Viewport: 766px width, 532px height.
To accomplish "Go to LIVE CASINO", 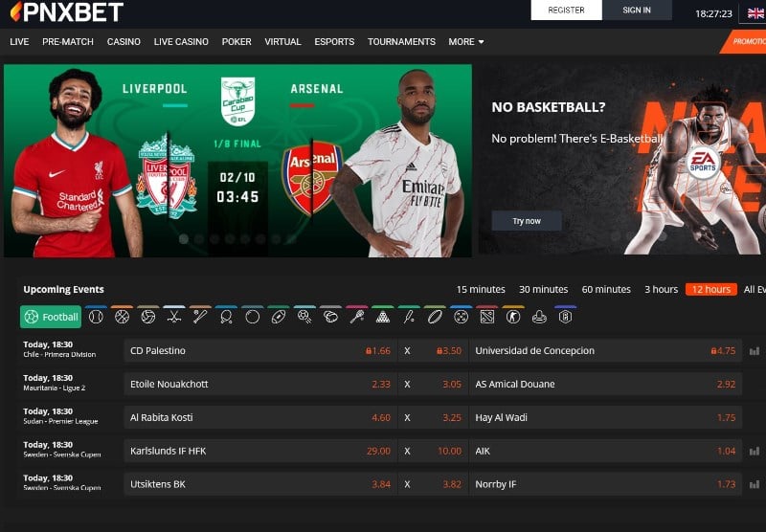I will [181, 42].
